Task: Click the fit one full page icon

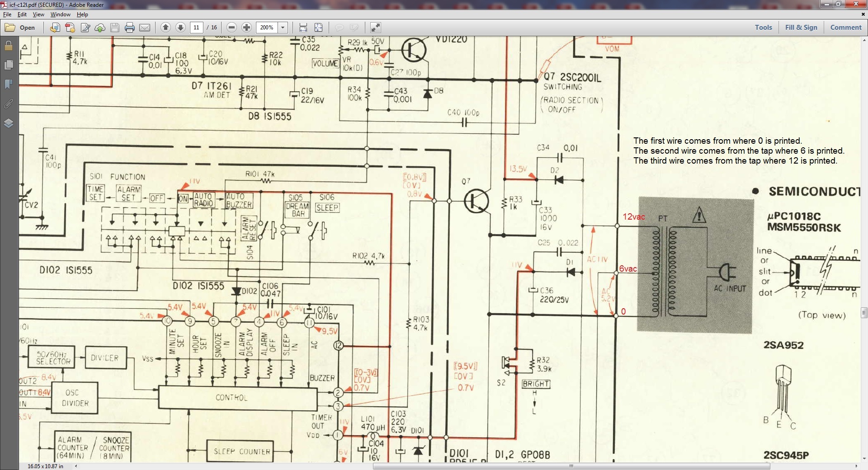Action: tap(318, 28)
